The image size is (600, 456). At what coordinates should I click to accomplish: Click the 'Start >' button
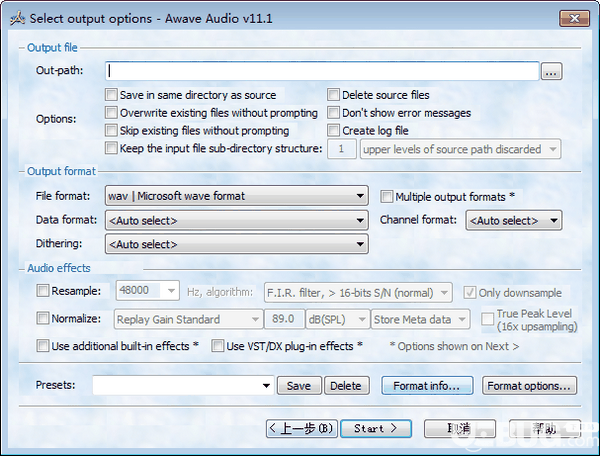(375, 428)
